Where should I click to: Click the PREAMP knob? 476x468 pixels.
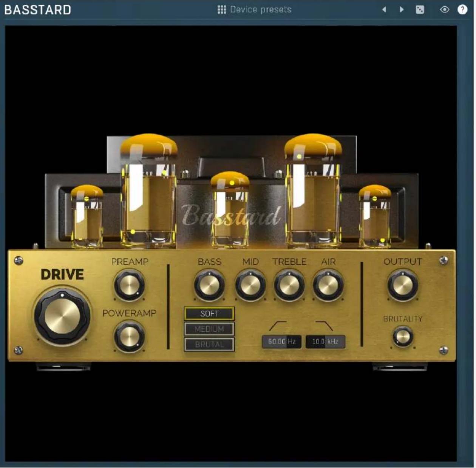coord(129,285)
